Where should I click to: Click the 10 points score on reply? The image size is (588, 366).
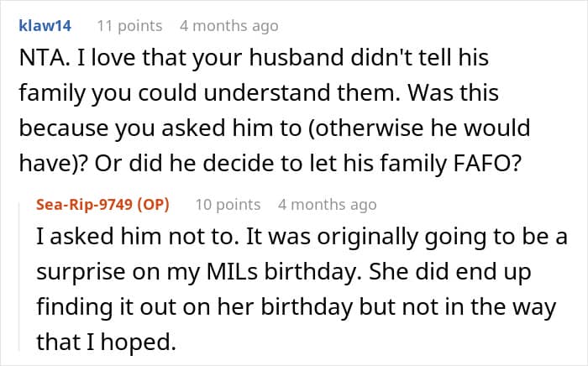coord(228,205)
